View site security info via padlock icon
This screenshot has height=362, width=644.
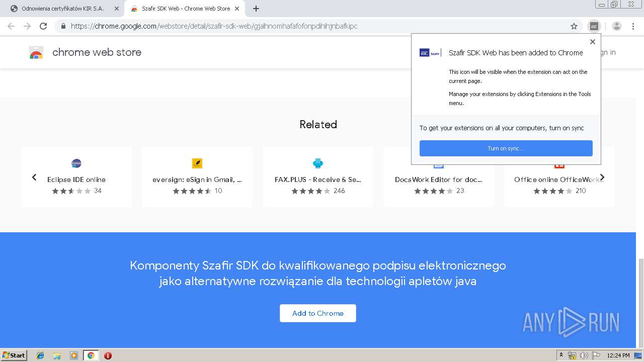(x=63, y=26)
